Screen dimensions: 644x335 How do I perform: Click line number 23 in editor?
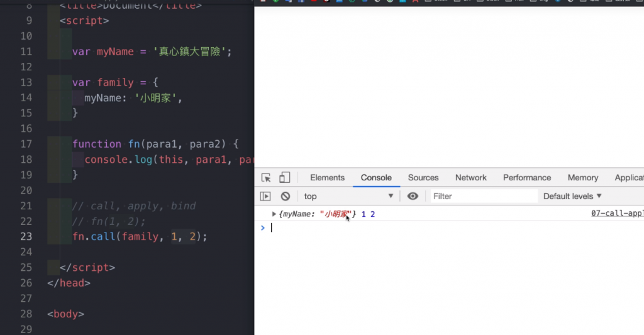(26, 236)
